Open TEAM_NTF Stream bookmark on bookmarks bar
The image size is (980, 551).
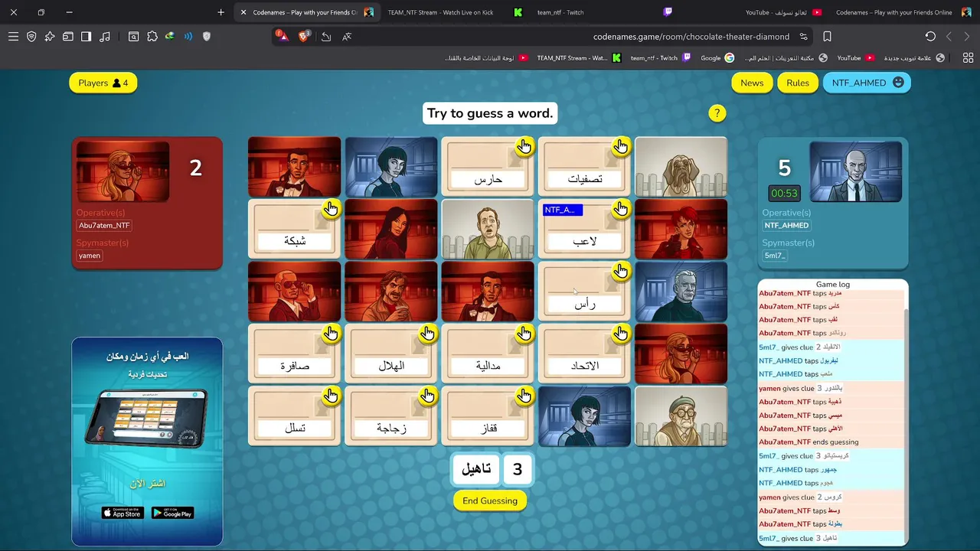[x=579, y=57]
